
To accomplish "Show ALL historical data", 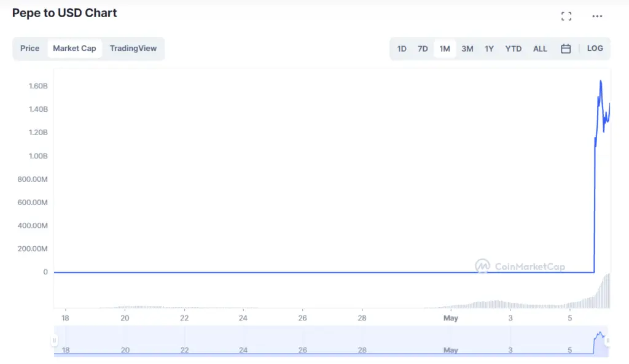I will coord(540,49).
